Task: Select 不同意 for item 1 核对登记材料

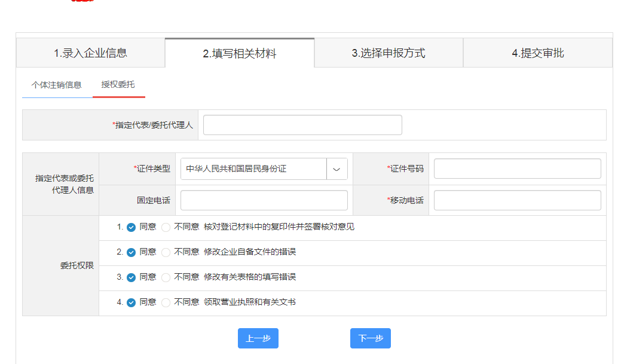Action: 166,227
